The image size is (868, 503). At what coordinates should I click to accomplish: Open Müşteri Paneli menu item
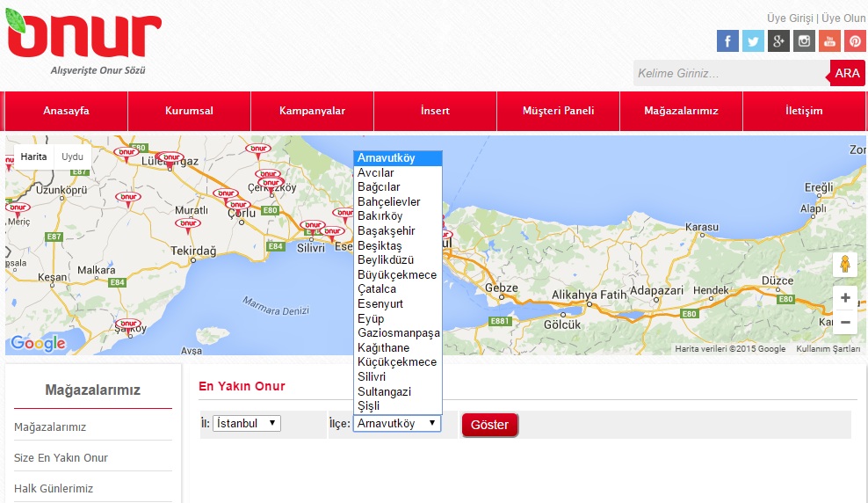tap(558, 111)
